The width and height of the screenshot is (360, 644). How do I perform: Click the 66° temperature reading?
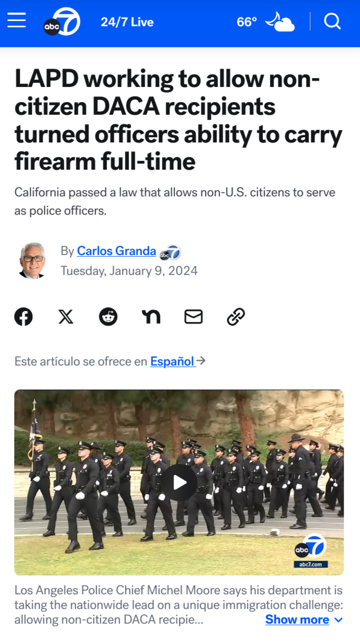click(247, 22)
